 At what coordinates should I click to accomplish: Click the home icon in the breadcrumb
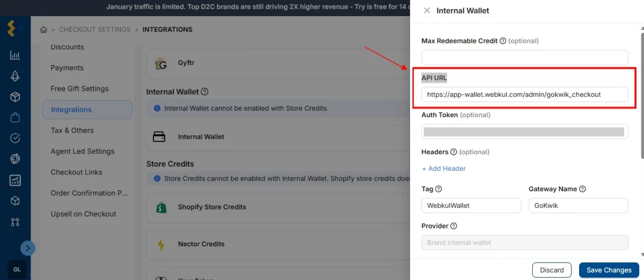tap(43, 30)
